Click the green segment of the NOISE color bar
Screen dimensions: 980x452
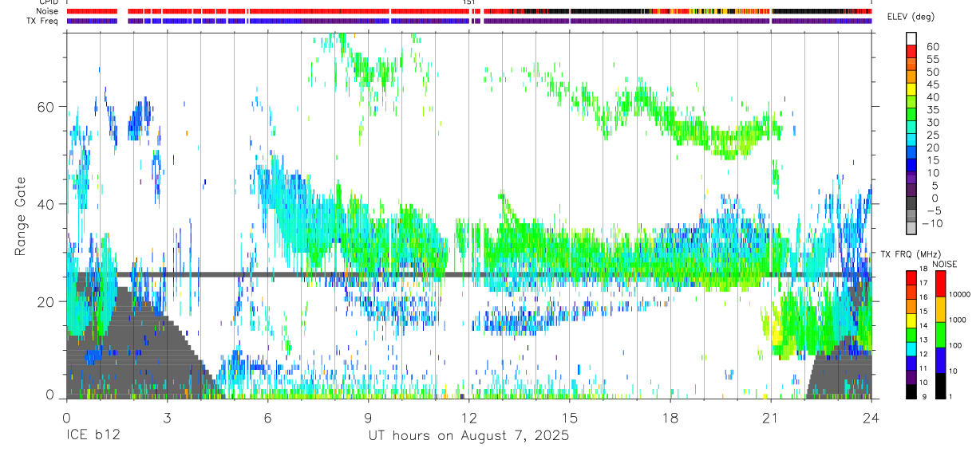(x=939, y=335)
